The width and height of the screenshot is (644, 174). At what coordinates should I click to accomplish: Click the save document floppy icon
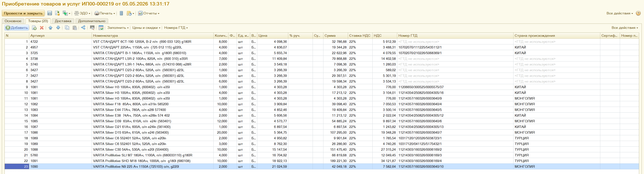click(50, 13)
